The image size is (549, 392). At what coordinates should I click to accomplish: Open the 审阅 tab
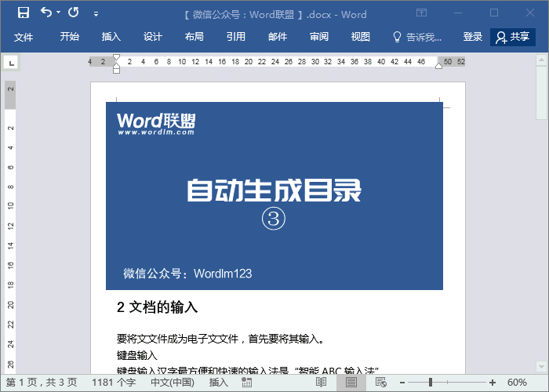(319, 36)
